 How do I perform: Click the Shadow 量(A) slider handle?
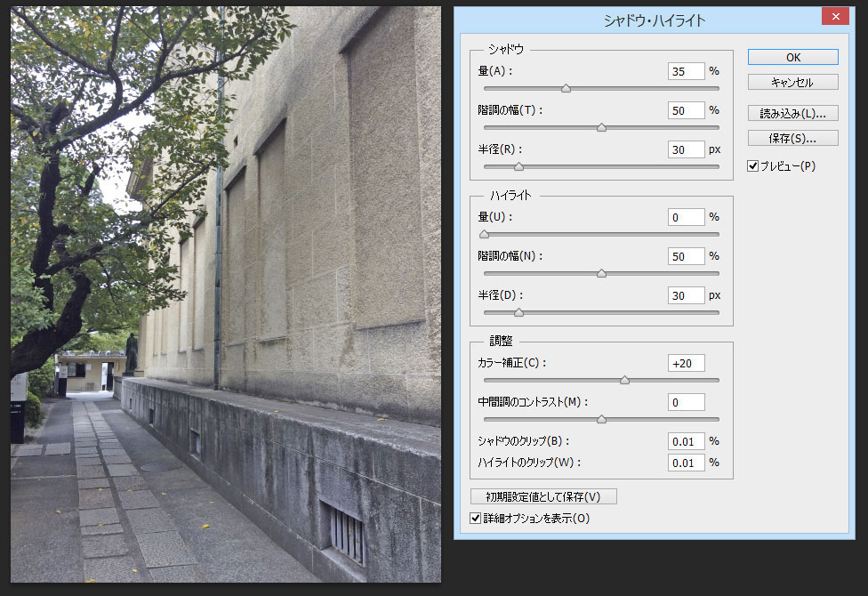(x=566, y=88)
